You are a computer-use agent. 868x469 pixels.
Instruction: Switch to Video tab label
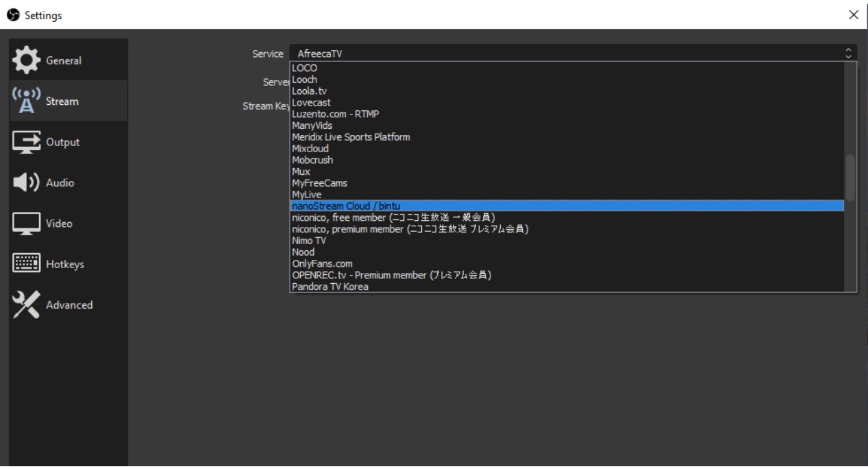click(x=59, y=224)
